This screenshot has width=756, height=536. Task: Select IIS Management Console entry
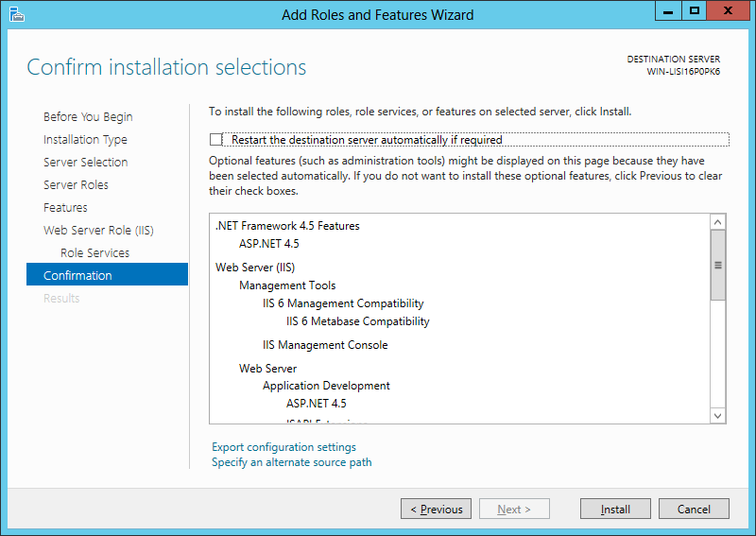click(325, 345)
